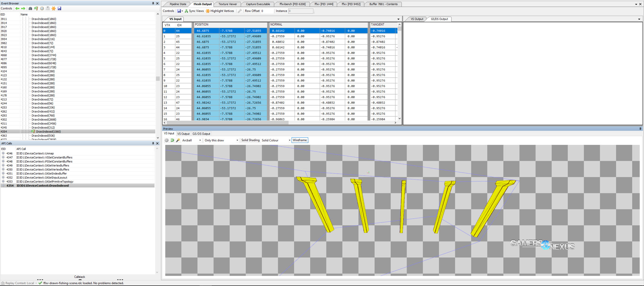Screen dimensions: 644x286
Task: Open the Capture Executable tab
Action: click(258, 4)
